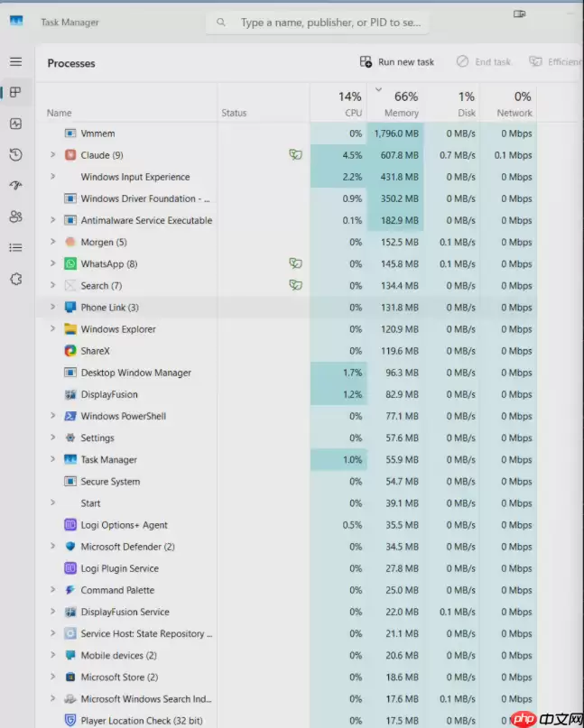Screen dimensions: 584x728
Task: Click the End task button
Action: [484, 61]
